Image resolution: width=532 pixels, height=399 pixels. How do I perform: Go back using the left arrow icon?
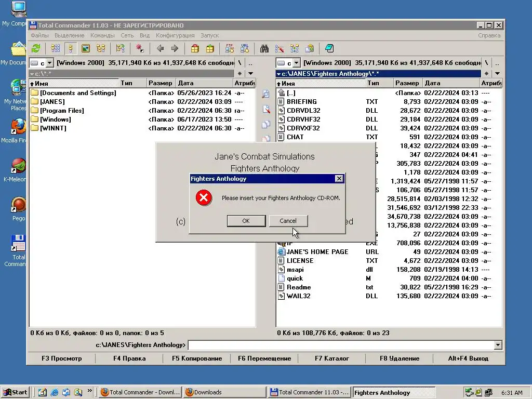point(160,48)
